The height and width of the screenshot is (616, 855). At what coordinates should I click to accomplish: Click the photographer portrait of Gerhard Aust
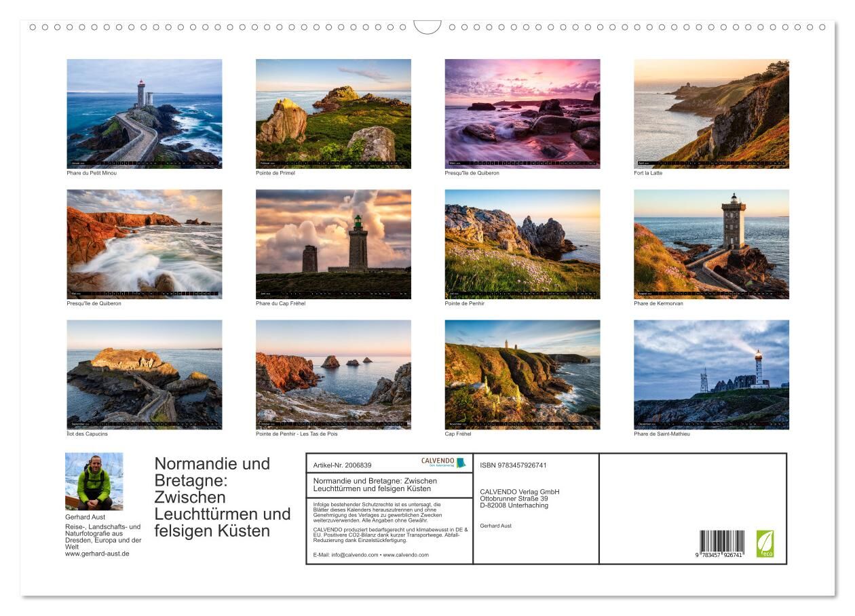pyautogui.click(x=94, y=481)
